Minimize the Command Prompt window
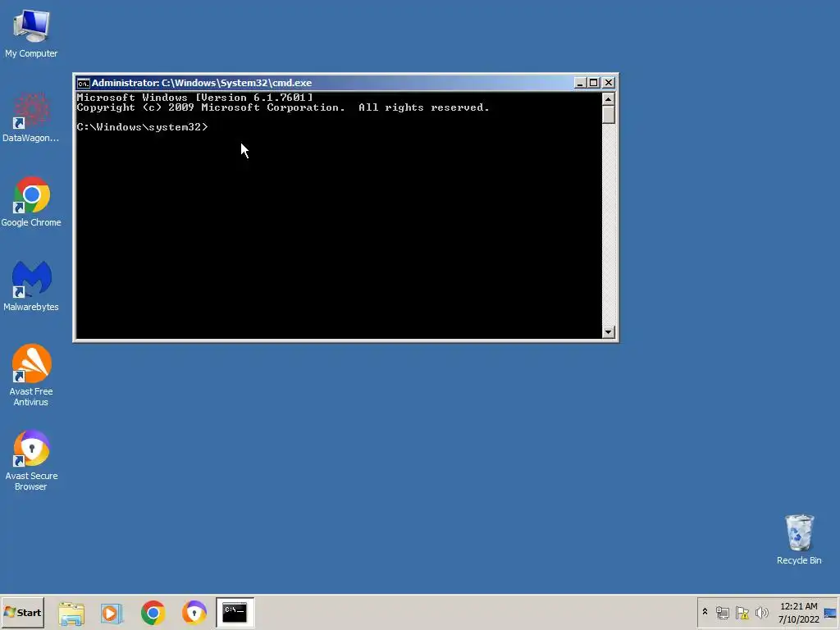This screenshot has width=840, height=630. point(580,83)
